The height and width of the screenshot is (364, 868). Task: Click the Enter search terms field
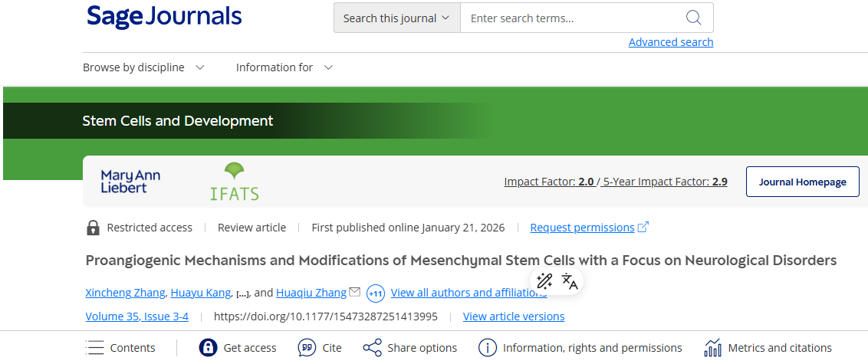click(571, 18)
